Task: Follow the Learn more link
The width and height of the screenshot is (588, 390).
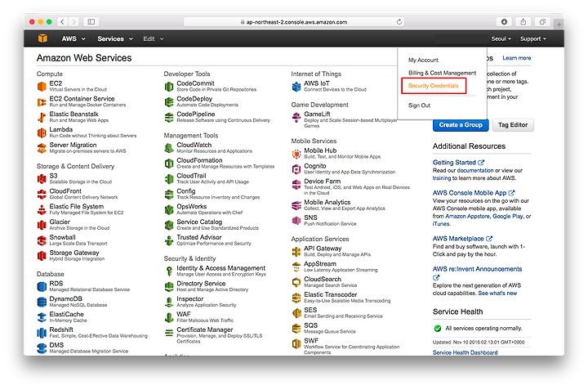Action: [516, 58]
